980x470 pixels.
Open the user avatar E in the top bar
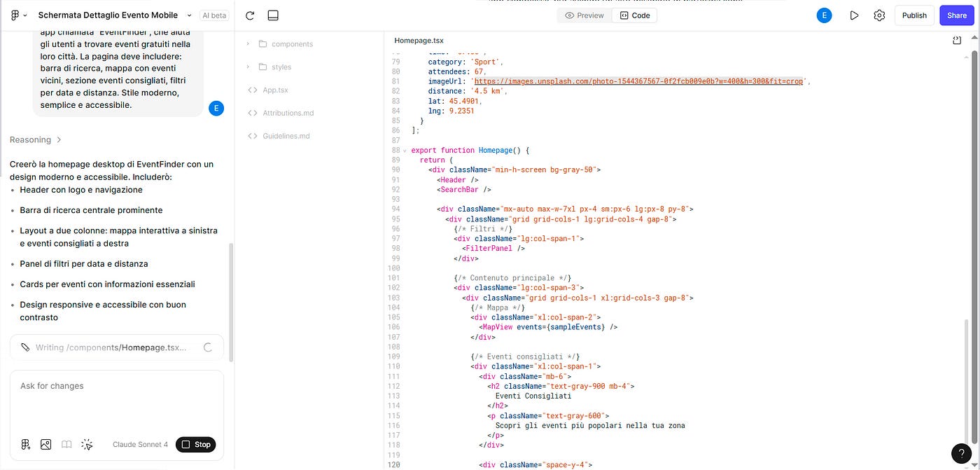point(825,15)
